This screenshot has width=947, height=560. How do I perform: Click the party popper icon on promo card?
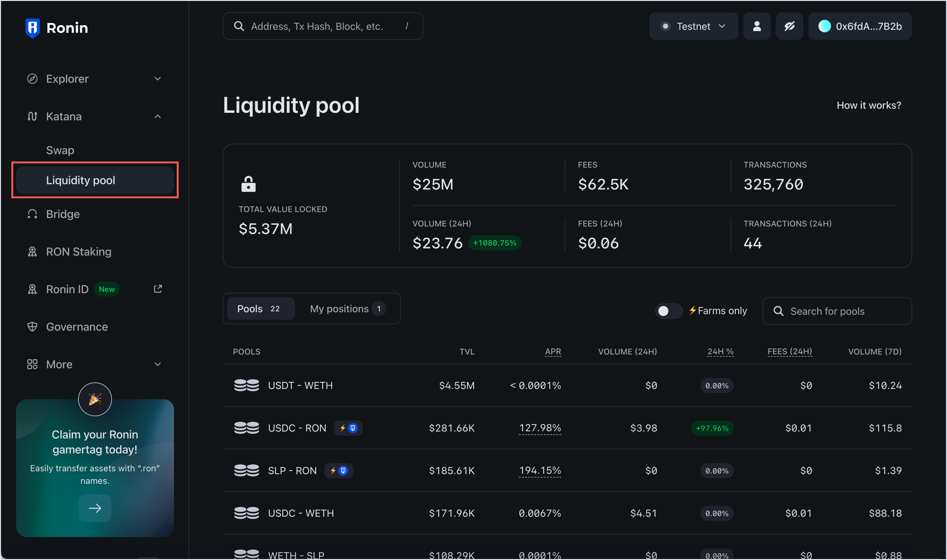(95, 399)
